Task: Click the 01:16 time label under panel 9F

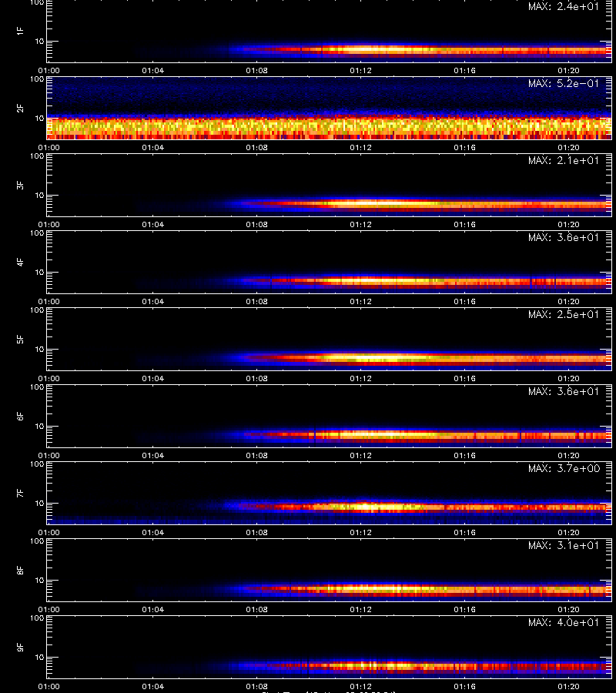Action: pos(464,686)
